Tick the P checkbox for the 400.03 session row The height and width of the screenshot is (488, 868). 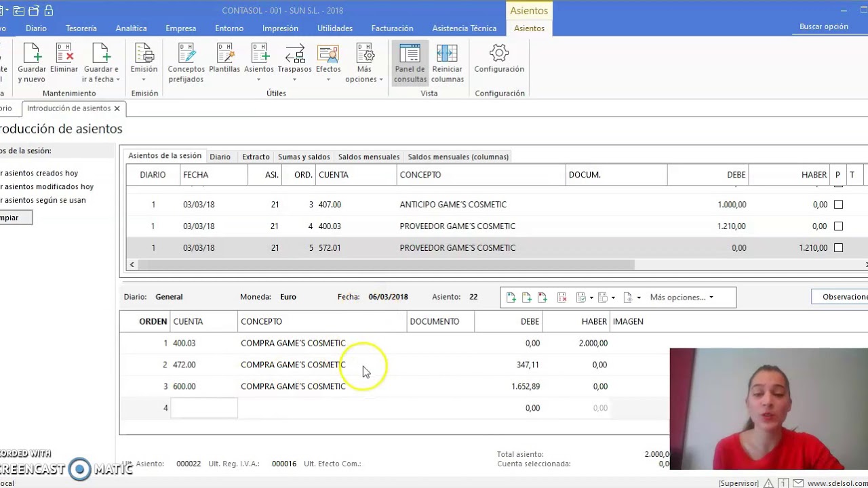(x=838, y=226)
